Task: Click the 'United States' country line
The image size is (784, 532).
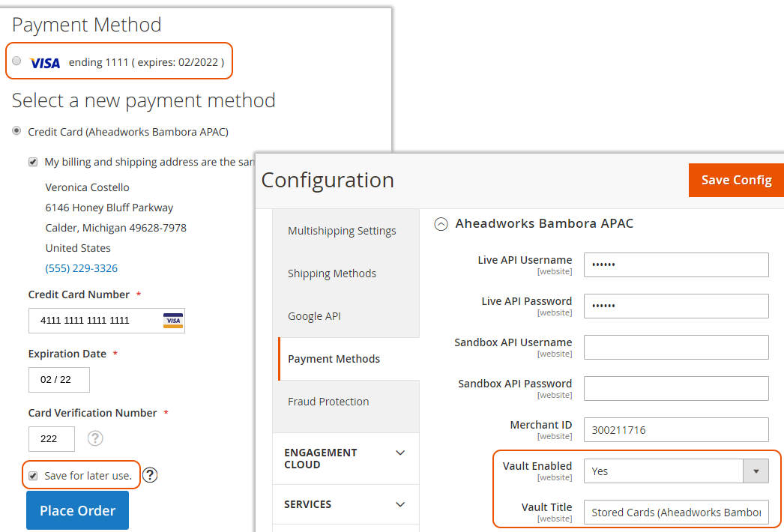Action: point(78,248)
